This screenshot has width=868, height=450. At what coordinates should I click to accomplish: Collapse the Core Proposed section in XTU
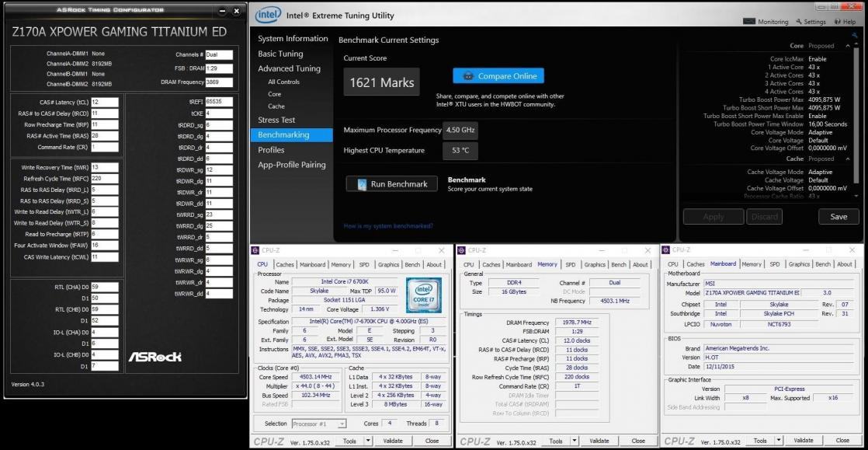848,46
